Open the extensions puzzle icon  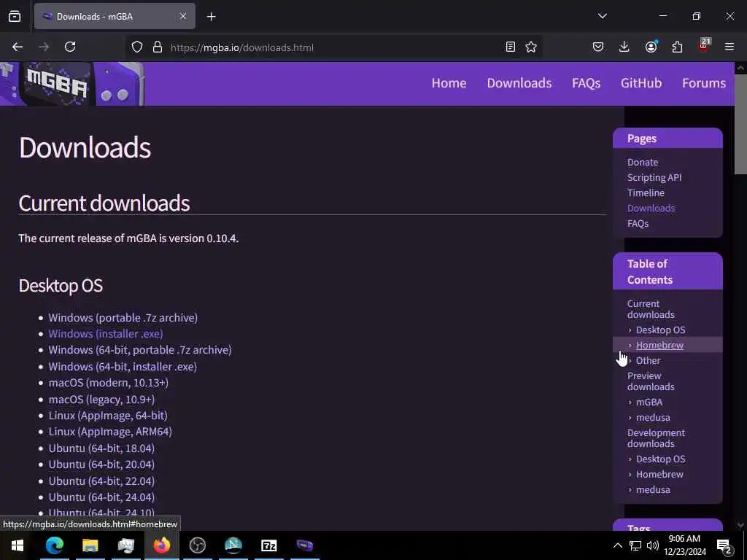[x=677, y=47]
